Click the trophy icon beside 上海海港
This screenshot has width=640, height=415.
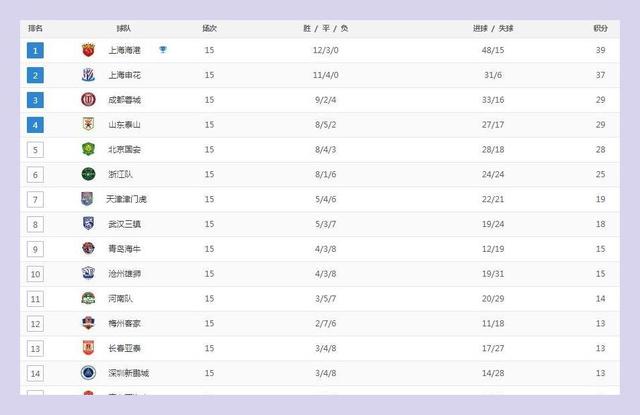[163, 50]
